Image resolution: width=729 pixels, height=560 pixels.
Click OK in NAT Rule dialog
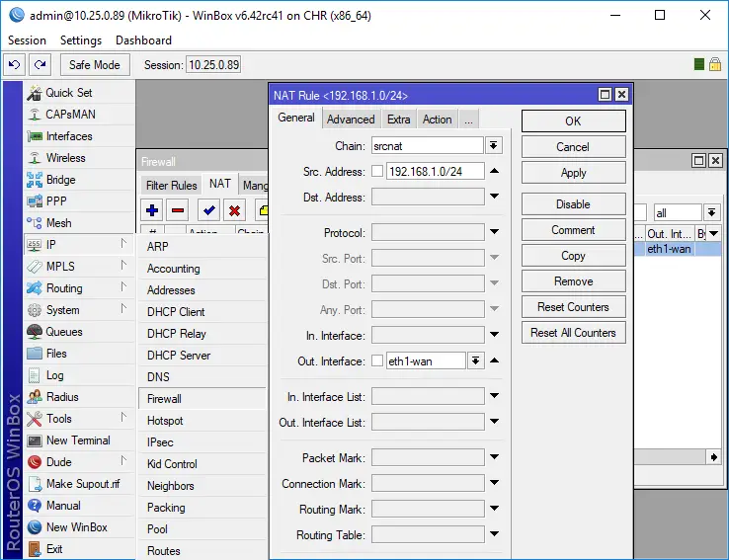pos(573,121)
